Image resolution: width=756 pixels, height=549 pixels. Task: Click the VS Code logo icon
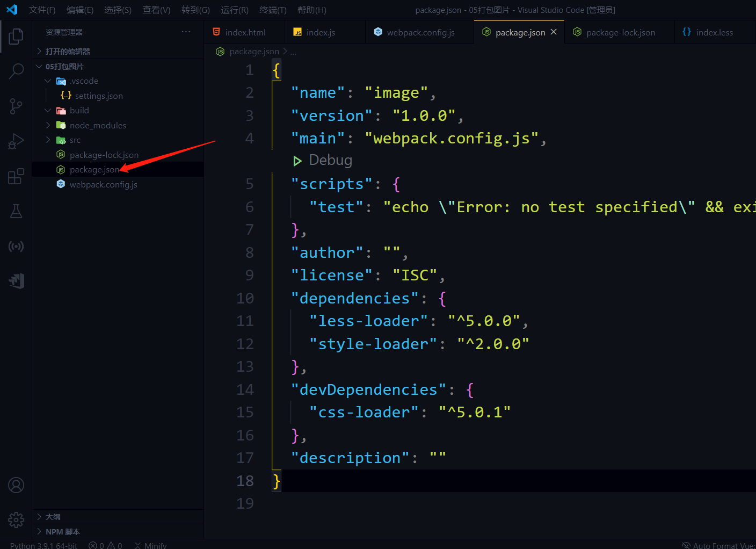click(12, 10)
